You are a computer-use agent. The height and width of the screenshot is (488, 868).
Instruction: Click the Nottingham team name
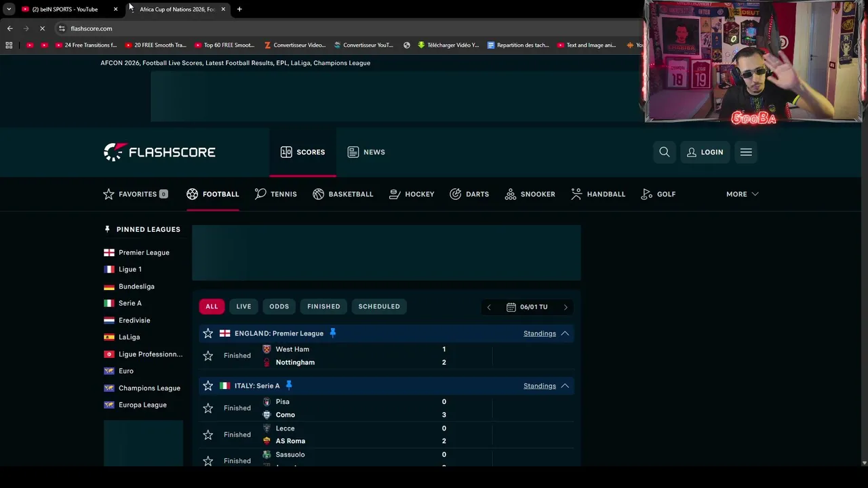tap(295, 362)
